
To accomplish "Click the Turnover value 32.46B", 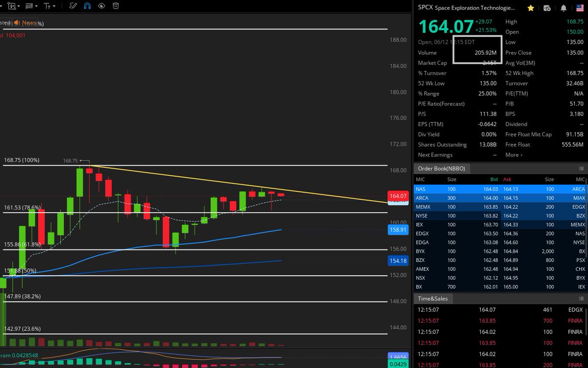I will point(574,83).
